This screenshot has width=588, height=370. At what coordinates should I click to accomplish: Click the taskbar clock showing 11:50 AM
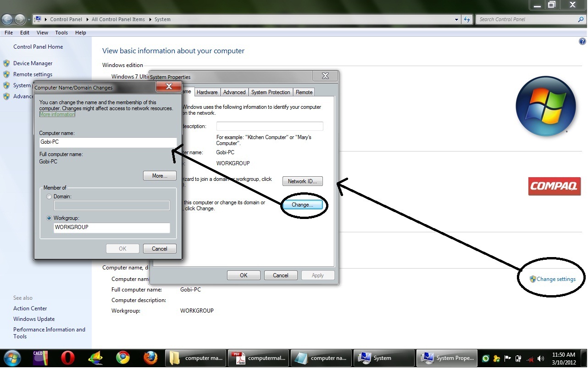click(x=564, y=358)
